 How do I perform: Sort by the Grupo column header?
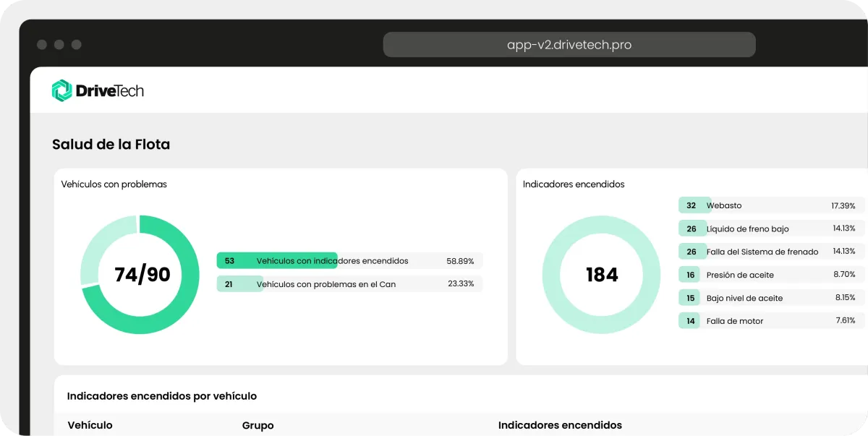pos(258,425)
